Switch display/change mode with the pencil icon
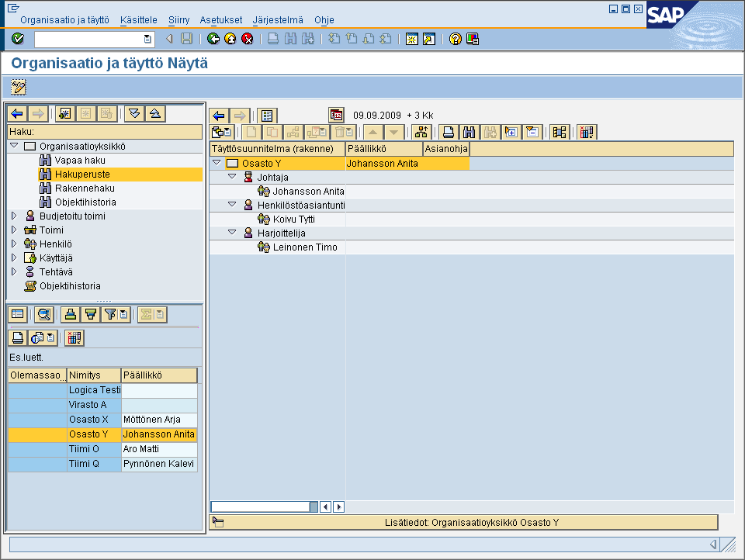Image resolution: width=745 pixels, height=560 pixels. (19, 88)
